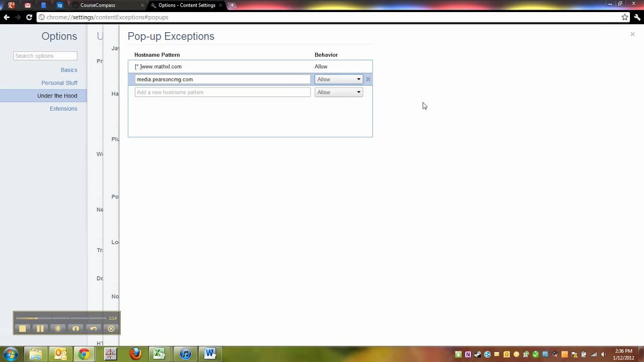The width and height of the screenshot is (644, 362).
Task: Close the Pop-up Exceptions overlay
Action: click(632, 34)
